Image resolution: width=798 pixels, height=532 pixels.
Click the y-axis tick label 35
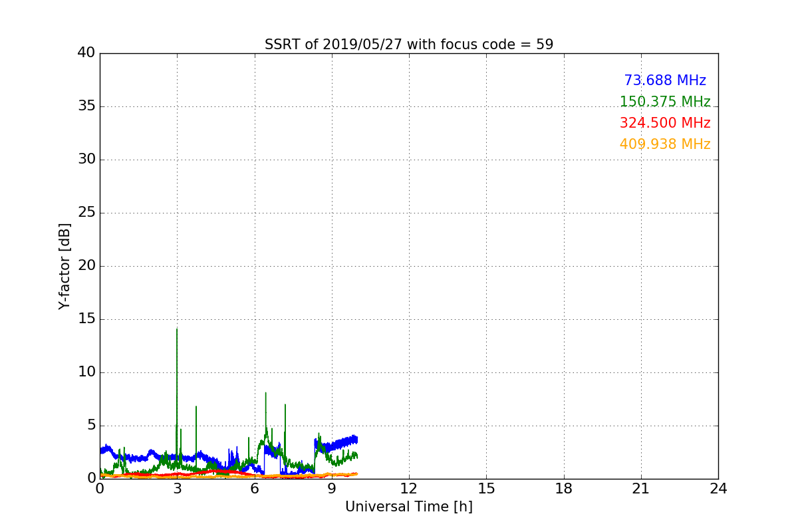pos(86,106)
